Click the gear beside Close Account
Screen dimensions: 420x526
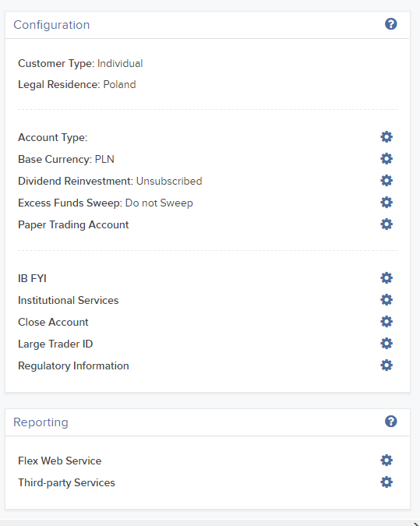(386, 321)
